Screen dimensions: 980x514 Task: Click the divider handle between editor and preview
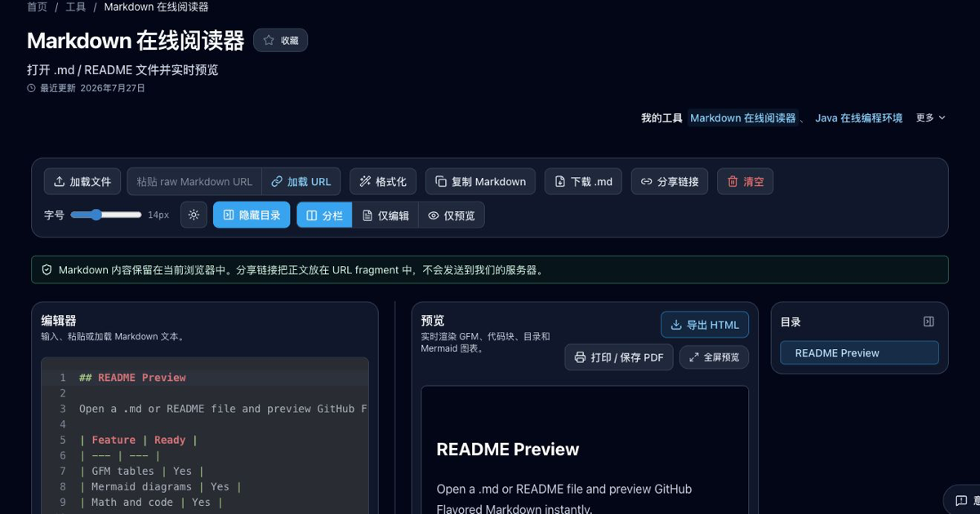[x=395, y=408]
